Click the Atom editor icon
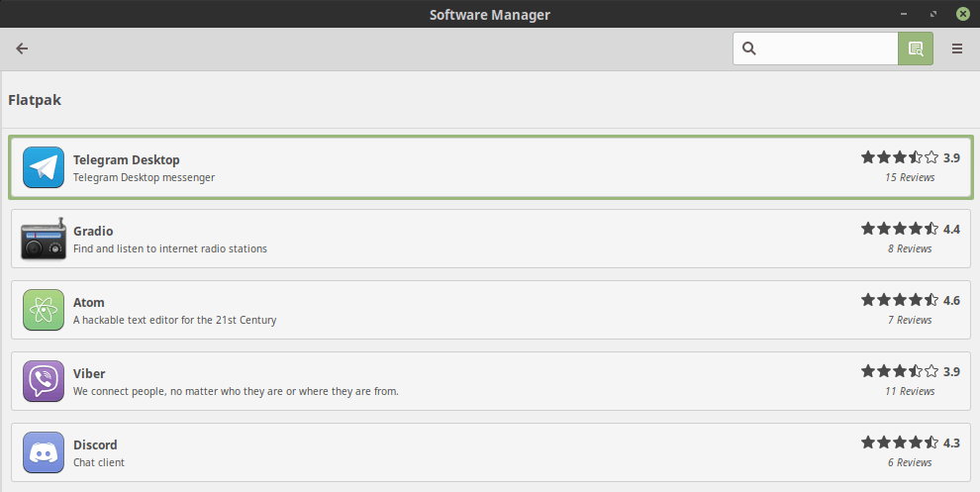 pos(44,310)
